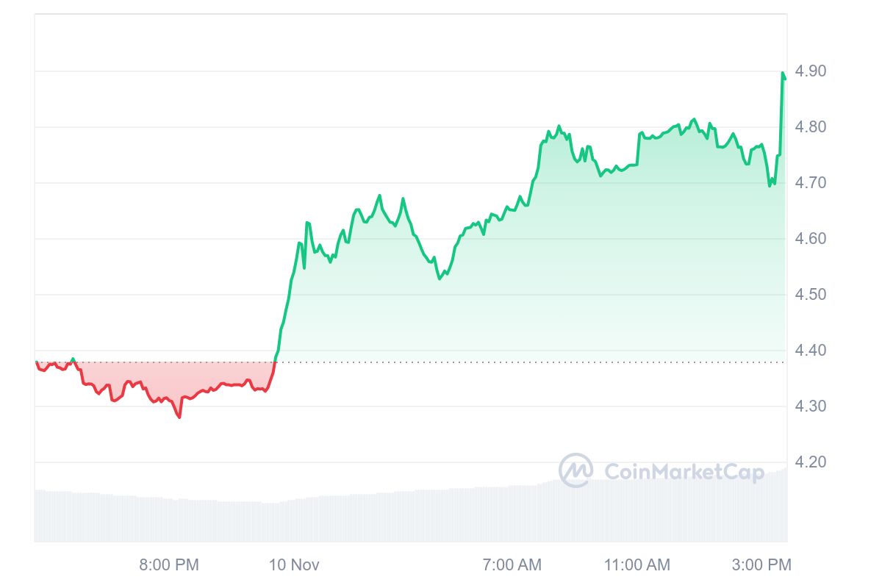This screenshot has height=588, width=882.
Task: Select the 4.50 price axis label
Action: click(811, 295)
